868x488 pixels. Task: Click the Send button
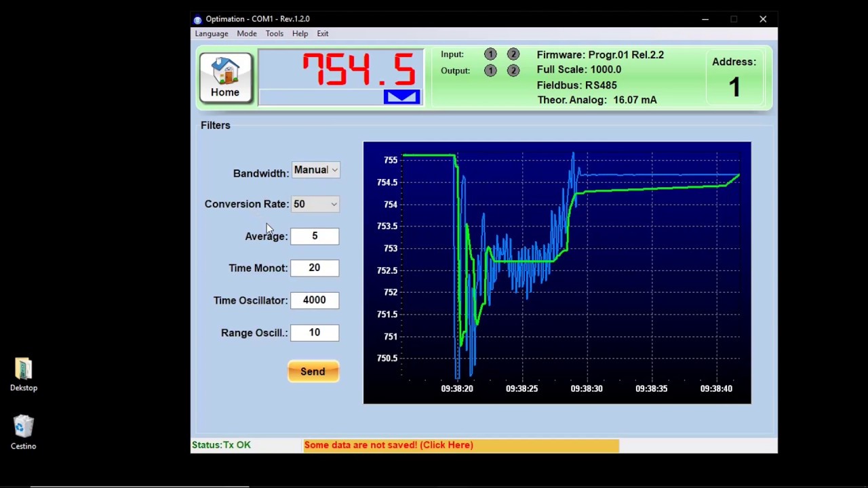click(313, 371)
